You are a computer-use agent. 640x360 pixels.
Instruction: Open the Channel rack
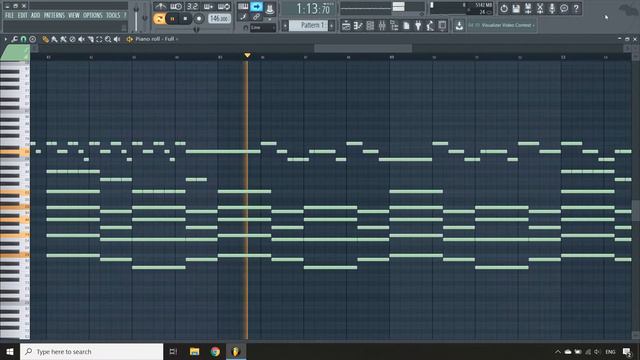point(370,26)
